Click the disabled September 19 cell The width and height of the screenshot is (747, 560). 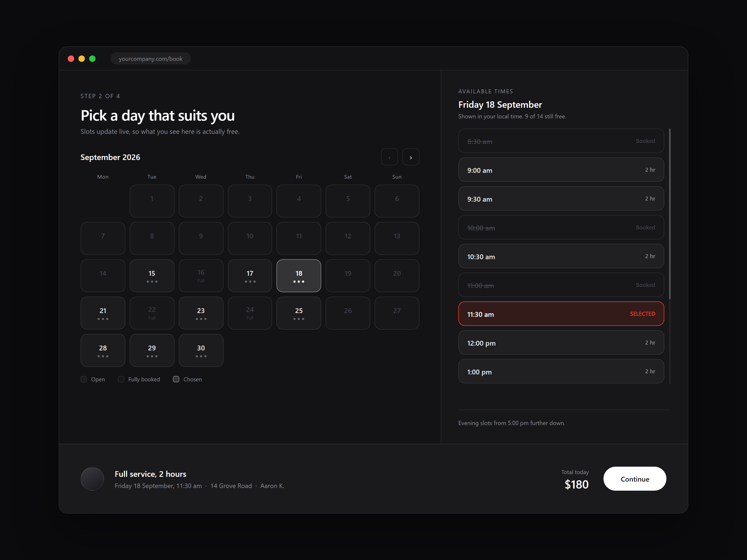[348, 276]
